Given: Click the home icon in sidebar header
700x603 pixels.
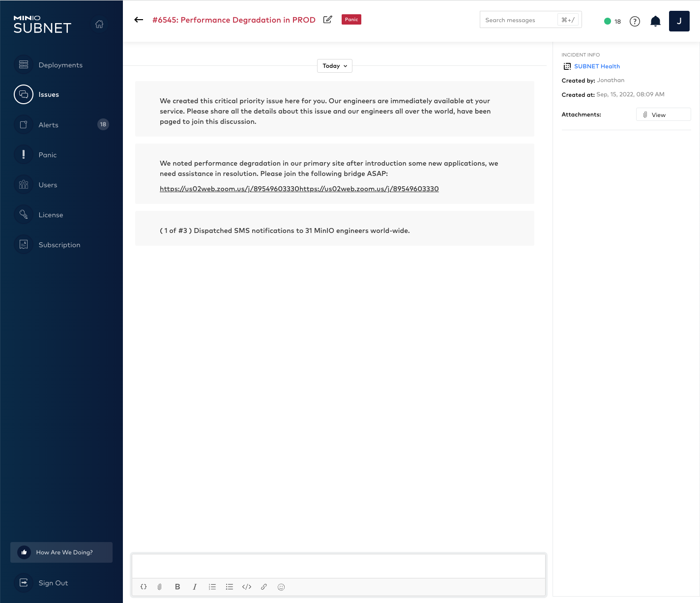Looking at the screenshot, I should click(99, 24).
